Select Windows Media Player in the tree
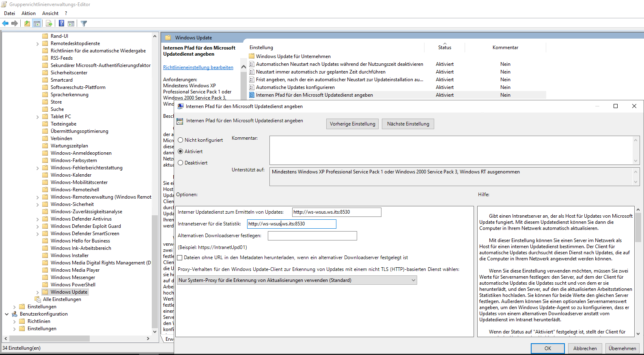 pyautogui.click(x=75, y=270)
